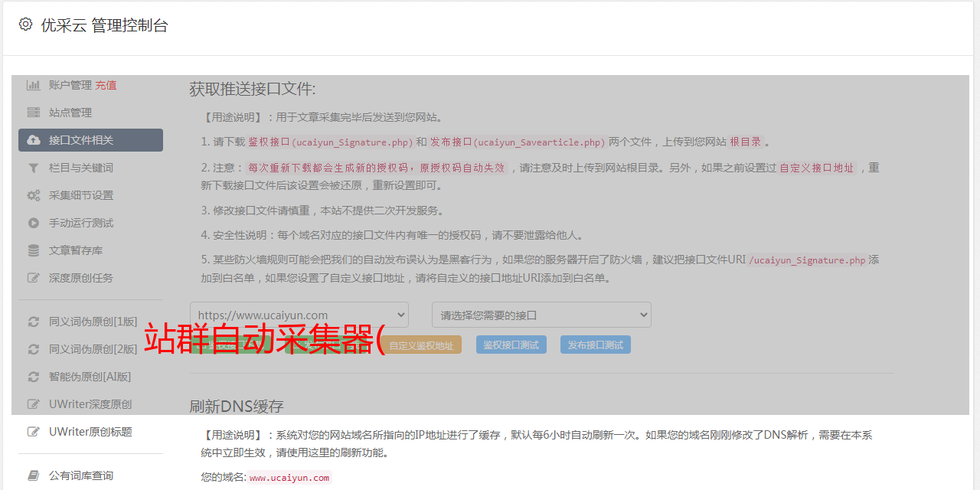Click the 优采云 管理控制台 title

pos(104,25)
